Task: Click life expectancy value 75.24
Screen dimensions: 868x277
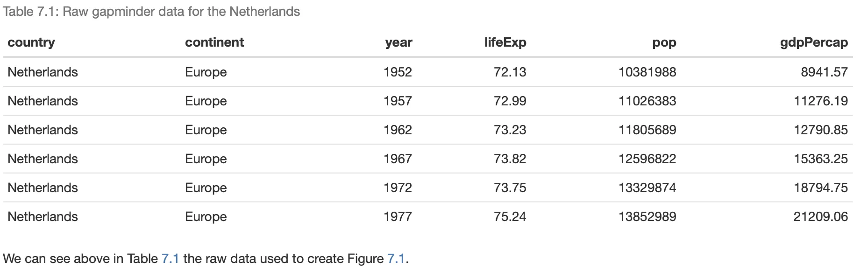Action: click(x=510, y=217)
